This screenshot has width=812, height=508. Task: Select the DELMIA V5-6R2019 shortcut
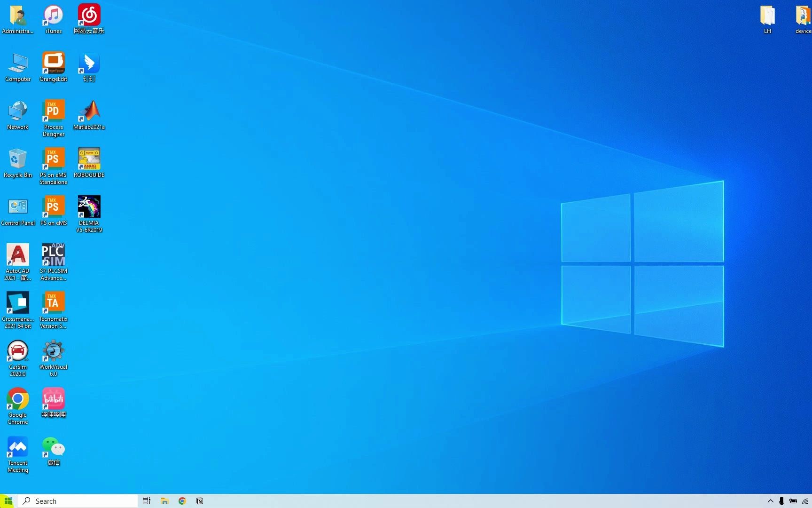(89, 214)
